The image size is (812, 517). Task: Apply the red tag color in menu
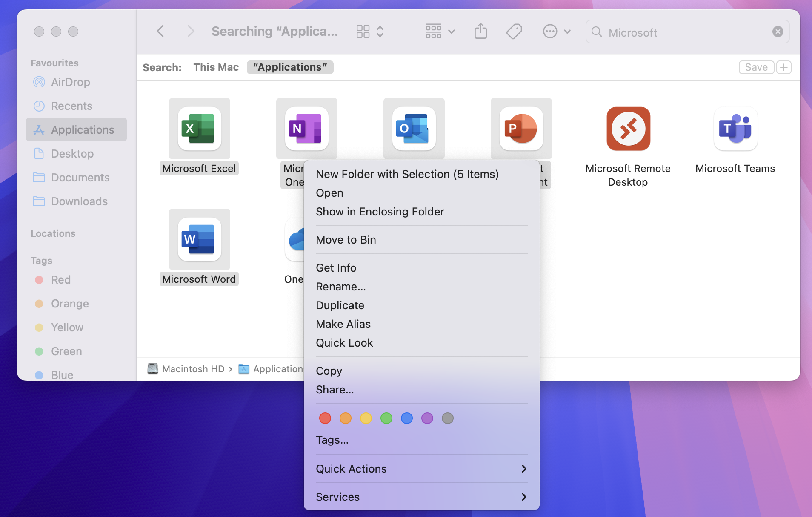pos(325,418)
